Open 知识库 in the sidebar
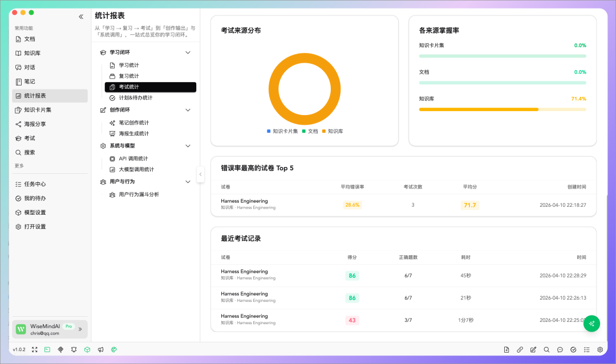This screenshot has width=616, height=364. point(50,54)
